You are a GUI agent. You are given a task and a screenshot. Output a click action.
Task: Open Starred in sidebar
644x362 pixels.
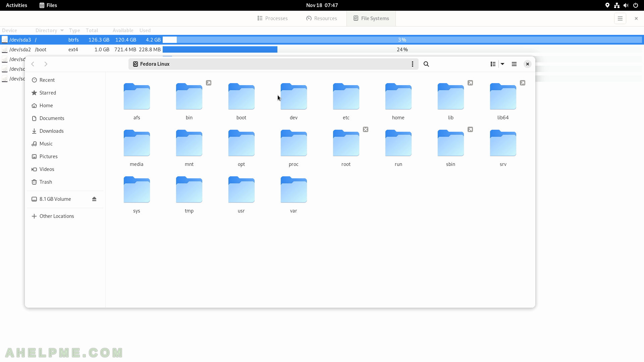click(65, 93)
